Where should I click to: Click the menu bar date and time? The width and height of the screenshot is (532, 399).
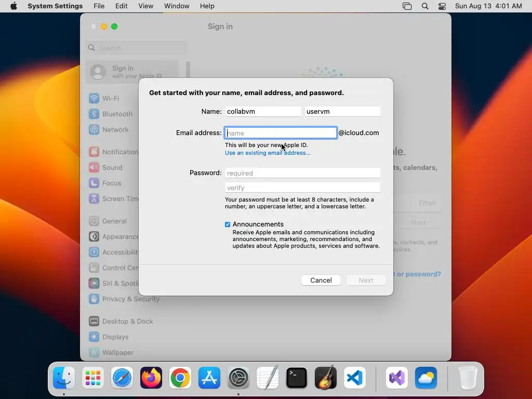(x=488, y=6)
